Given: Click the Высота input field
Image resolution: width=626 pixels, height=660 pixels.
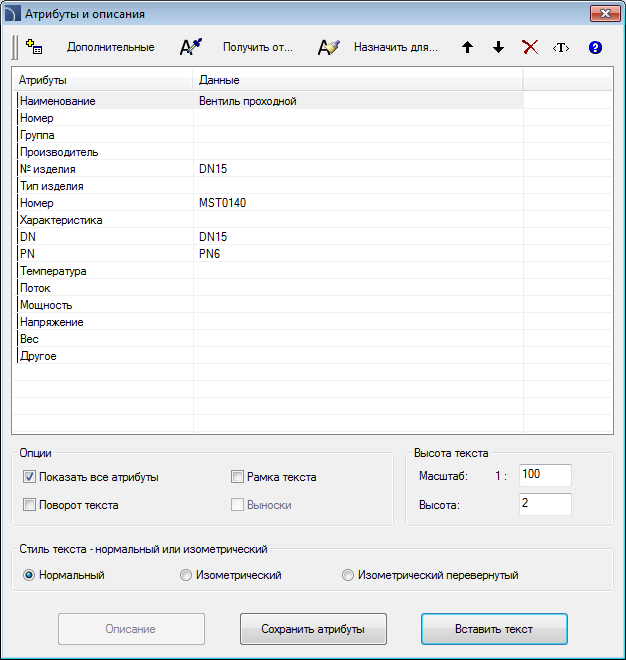Looking at the screenshot, I should (545, 504).
